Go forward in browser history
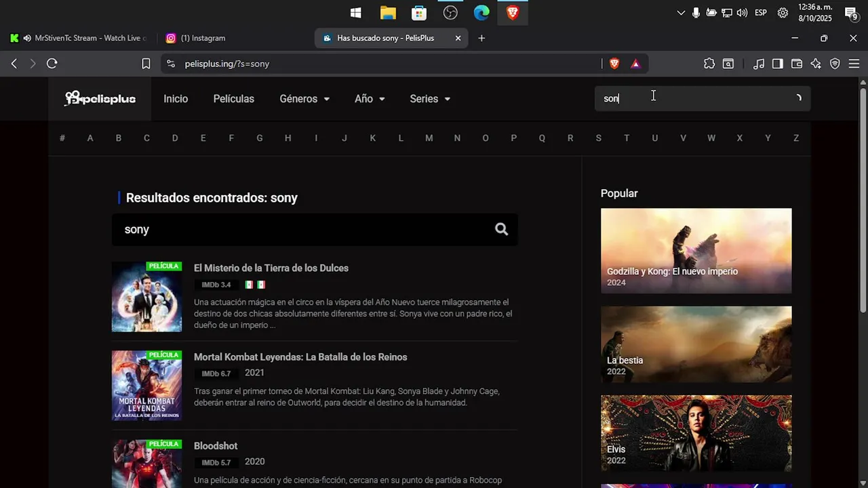This screenshot has height=488, width=868. [x=33, y=64]
